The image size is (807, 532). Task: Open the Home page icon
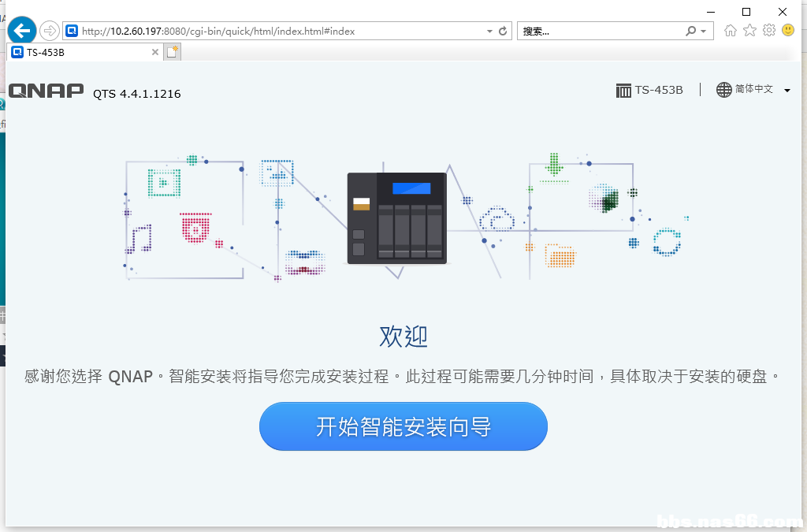click(x=731, y=30)
